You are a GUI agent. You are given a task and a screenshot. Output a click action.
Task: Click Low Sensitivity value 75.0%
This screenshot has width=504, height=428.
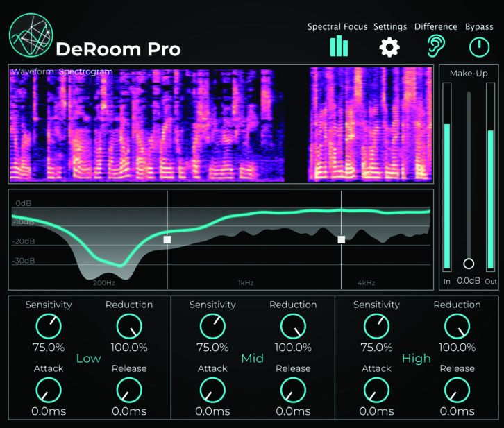(x=49, y=348)
